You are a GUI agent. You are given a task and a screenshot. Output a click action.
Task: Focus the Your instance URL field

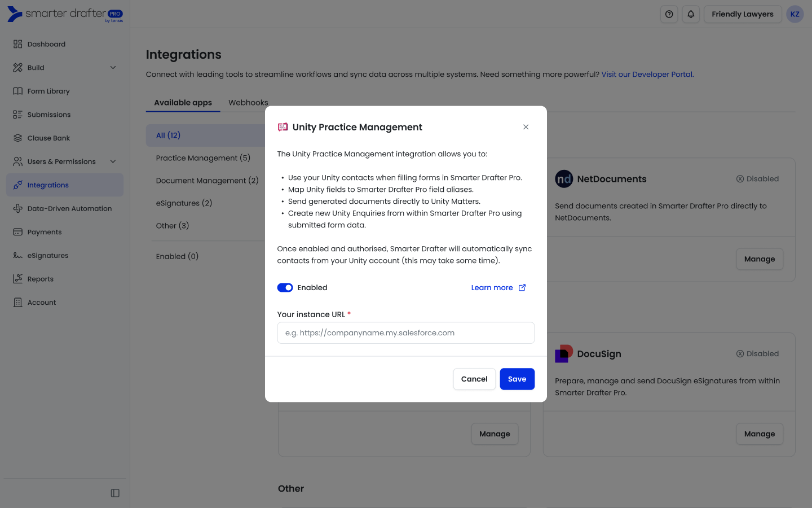point(405,333)
